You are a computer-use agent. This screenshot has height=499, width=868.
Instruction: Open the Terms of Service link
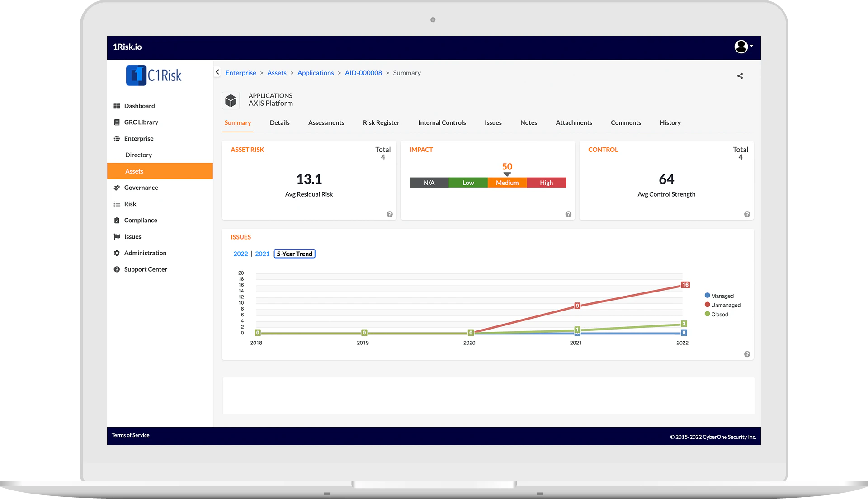pos(131,435)
